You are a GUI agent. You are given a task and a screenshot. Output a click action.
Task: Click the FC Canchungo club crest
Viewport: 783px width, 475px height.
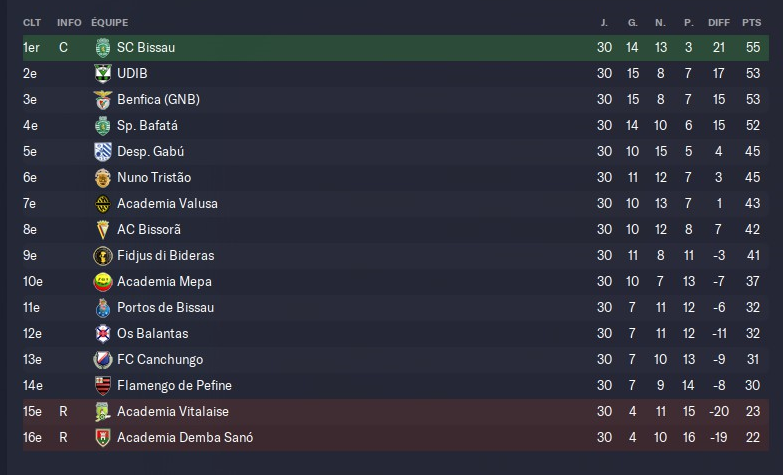coord(101,360)
